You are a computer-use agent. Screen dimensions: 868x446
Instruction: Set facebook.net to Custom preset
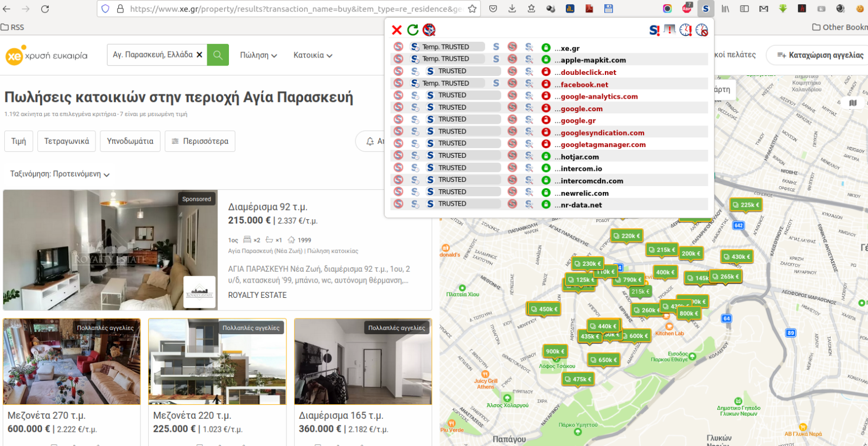(529, 84)
